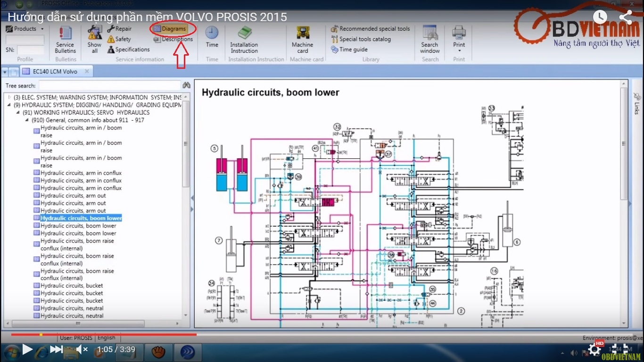
Task: Open the Search window
Action: [x=430, y=39]
